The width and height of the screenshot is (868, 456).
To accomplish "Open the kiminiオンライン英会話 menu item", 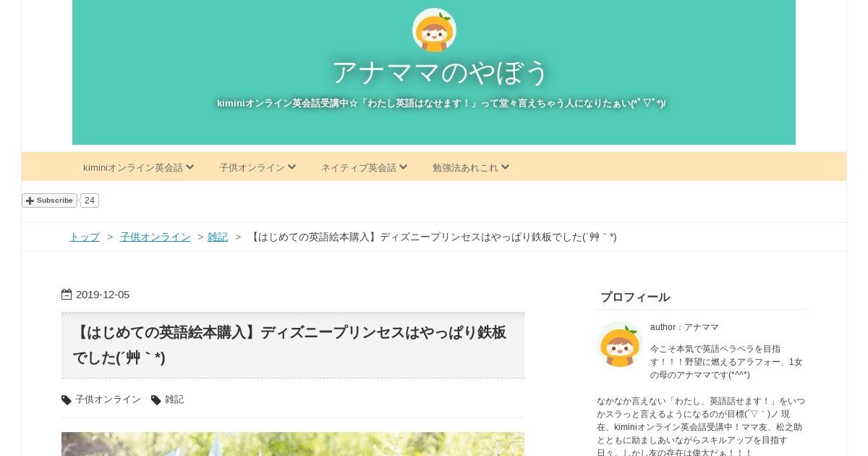I will [139, 167].
